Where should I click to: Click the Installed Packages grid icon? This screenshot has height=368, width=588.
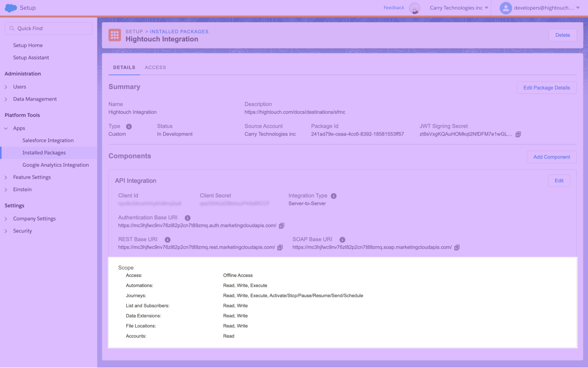[x=114, y=35]
